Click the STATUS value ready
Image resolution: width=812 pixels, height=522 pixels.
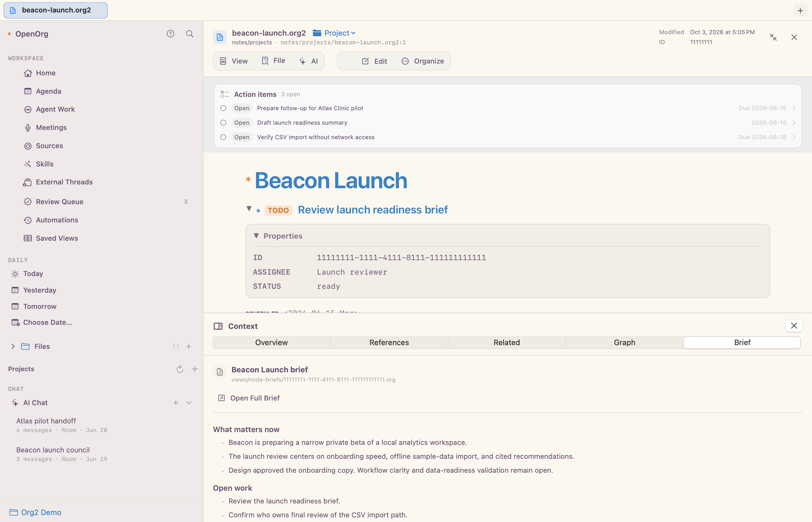point(328,287)
